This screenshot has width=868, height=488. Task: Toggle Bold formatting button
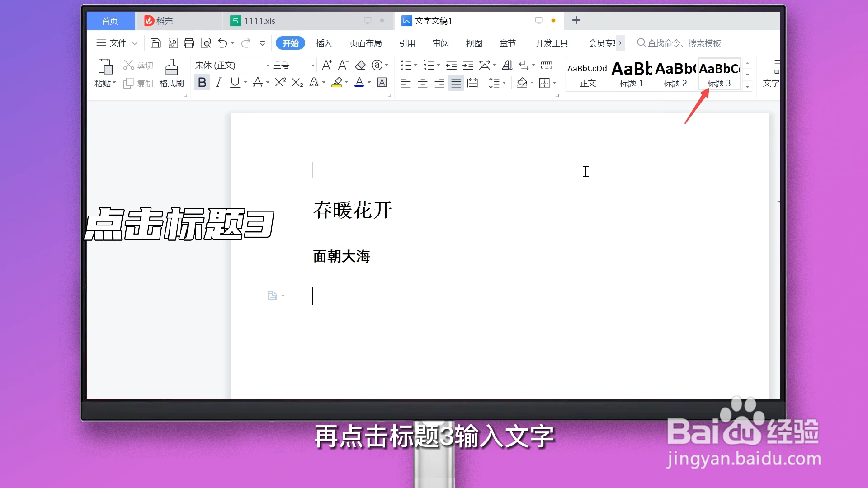202,82
